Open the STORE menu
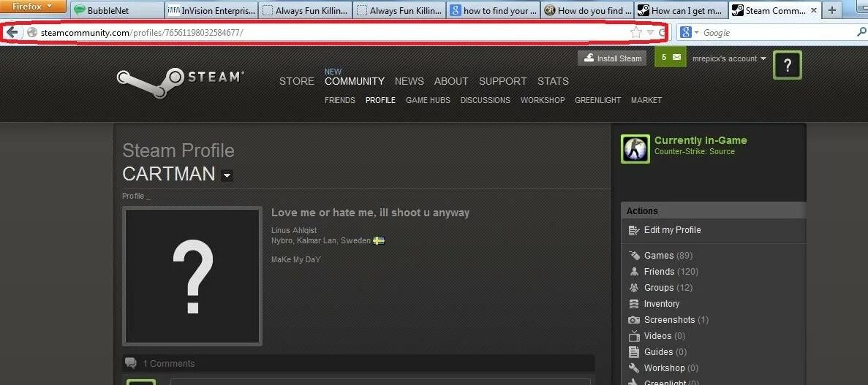This screenshot has height=385, width=868. (297, 81)
